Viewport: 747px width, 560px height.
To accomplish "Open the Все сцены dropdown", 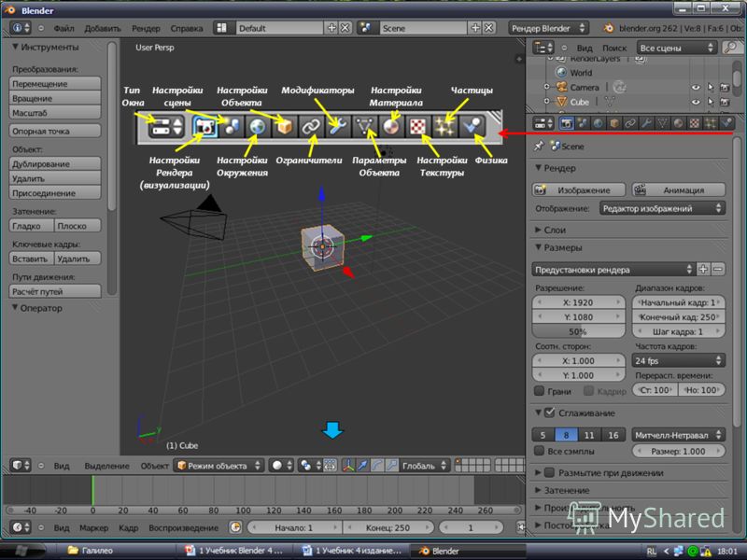I will (x=676, y=48).
